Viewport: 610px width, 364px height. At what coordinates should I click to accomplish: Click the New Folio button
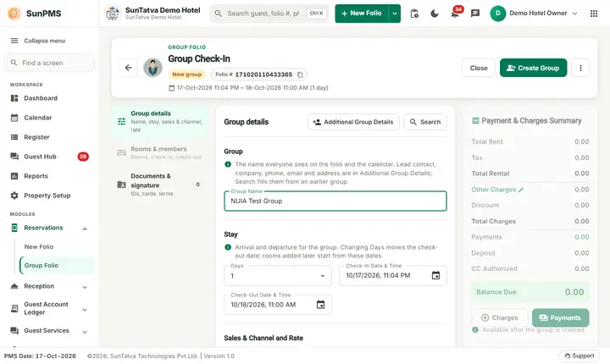(362, 14)
